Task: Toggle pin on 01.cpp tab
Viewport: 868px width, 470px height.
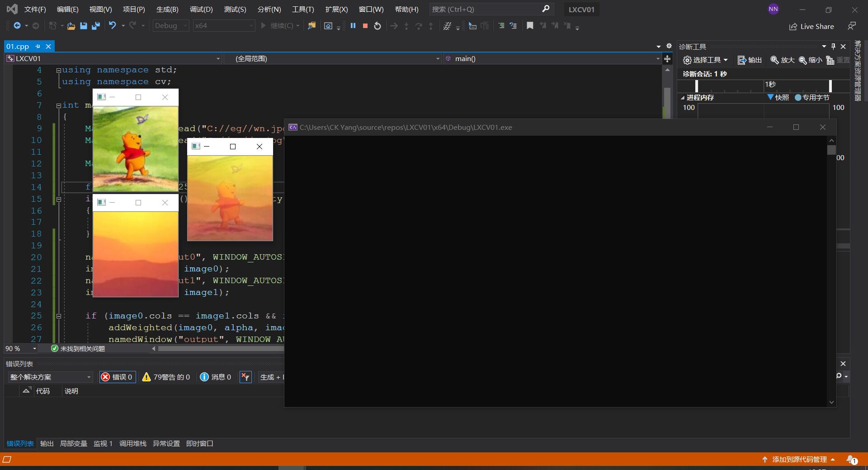Action: (38, 46)
